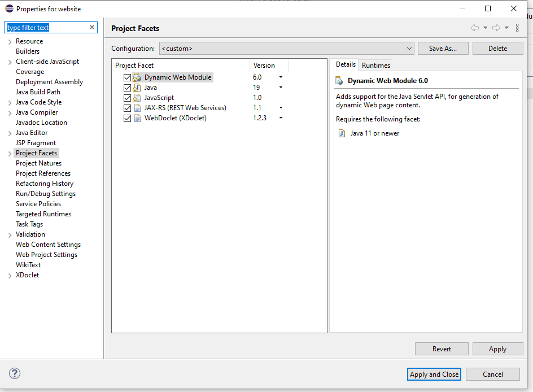Expand the Validation node

[x=10, y=236]
